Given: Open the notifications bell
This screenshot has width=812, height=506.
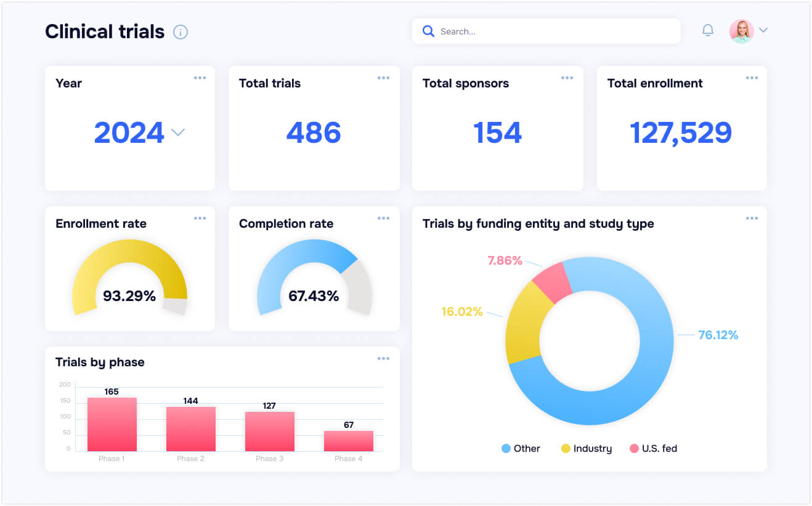Looking at the screenshot, I should pyautogui.click(x=708, y=30).
